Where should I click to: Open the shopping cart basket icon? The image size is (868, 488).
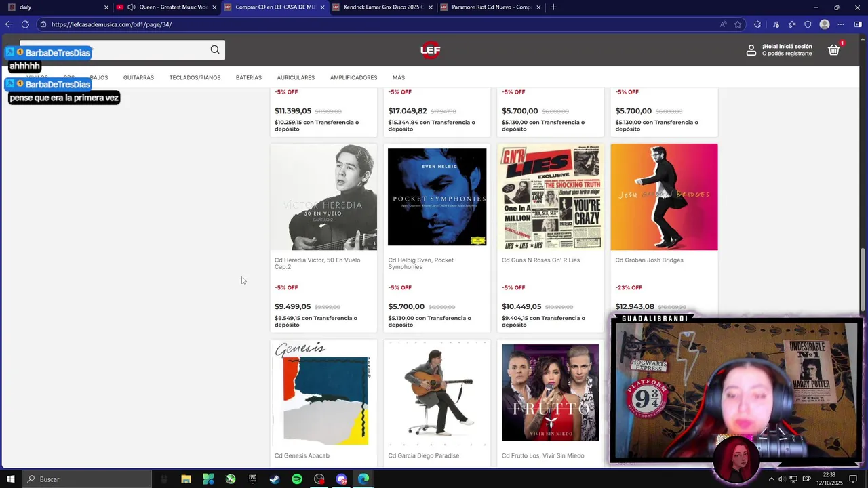834,49
